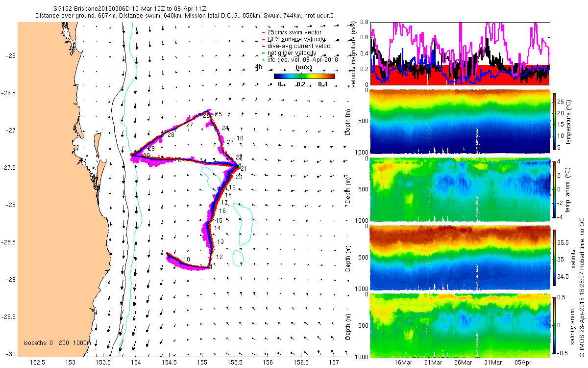588x368 pixels.
Task: Click the "Distance over ground: 667km" subtitle text
Action: pos(76,16)
